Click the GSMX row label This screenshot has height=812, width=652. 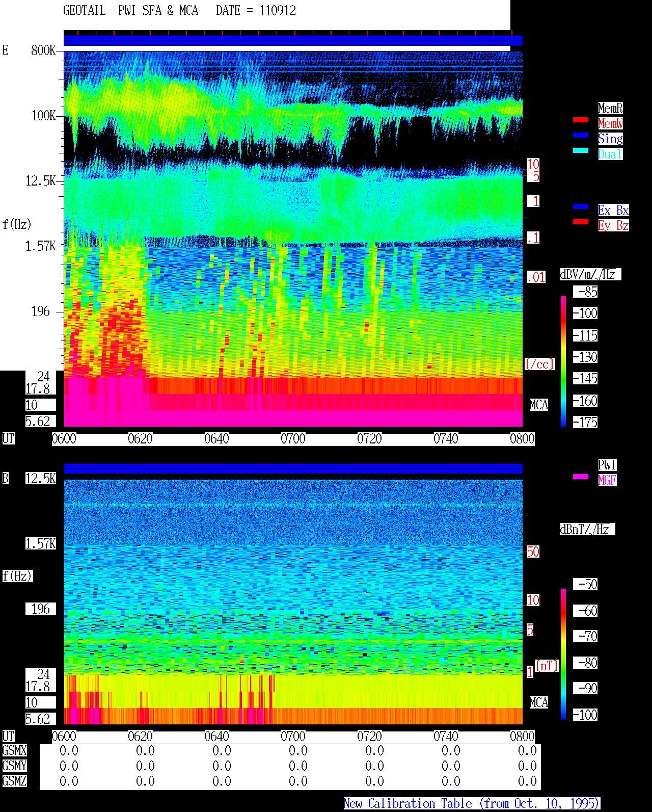click(x=14, y=750)
